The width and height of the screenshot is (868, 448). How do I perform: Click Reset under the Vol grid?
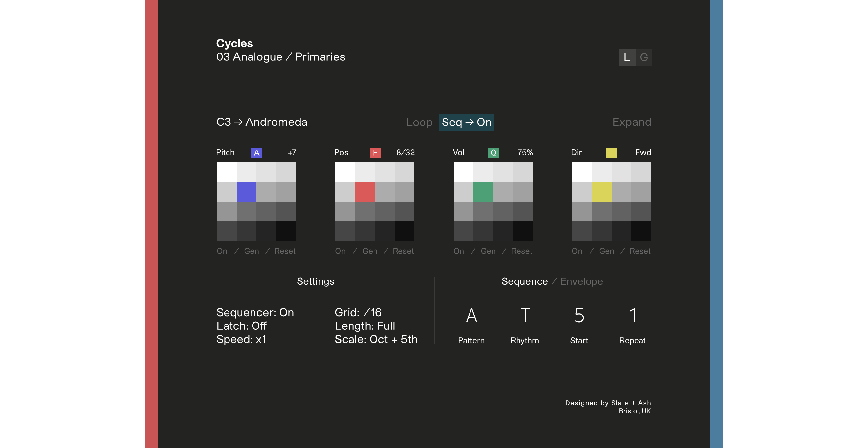521,251
